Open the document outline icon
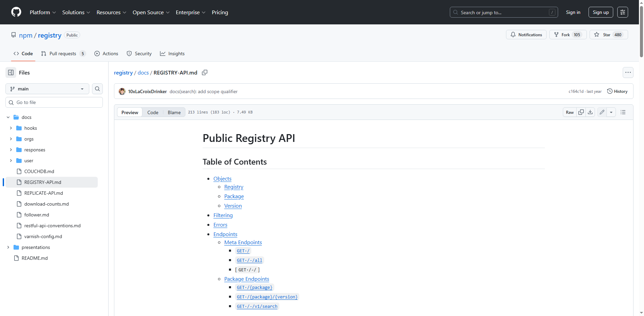The image size is (644, 316). (623, 112)
